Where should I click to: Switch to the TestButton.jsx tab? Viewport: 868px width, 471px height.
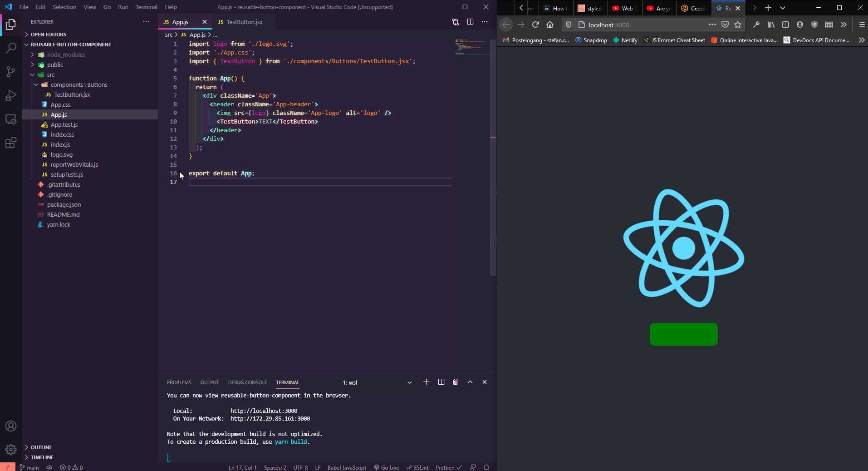(x=244, y=22)
